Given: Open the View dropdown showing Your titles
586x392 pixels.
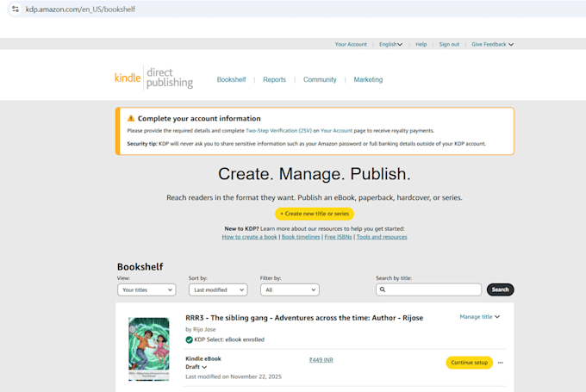Looking at the screenshot, I should click(x=146, y=290).
